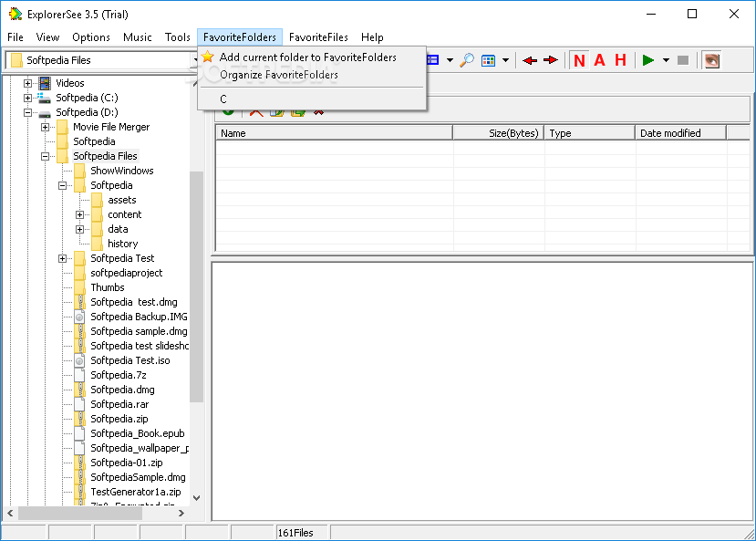Click Softpedia Backup.IMG disc icon
The height and width of the screenshot is (541, 756).
tap(79, 317)
